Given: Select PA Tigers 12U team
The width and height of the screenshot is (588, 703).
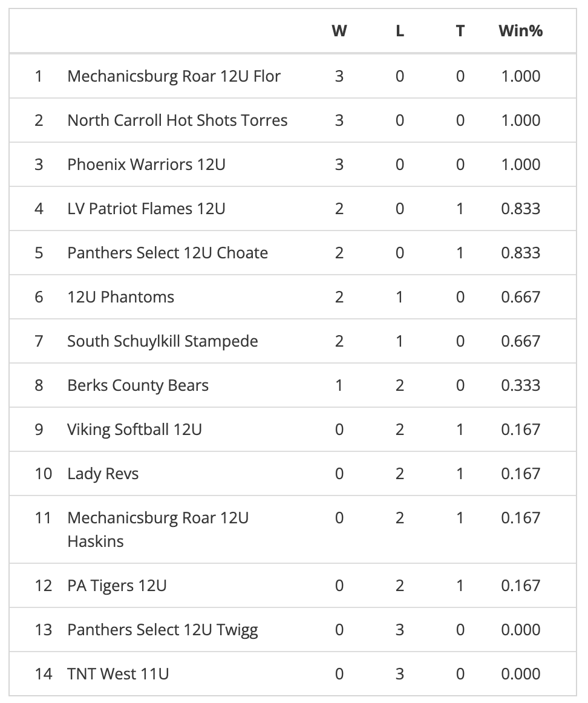Looking at the screenshot, I should point(117,586).
